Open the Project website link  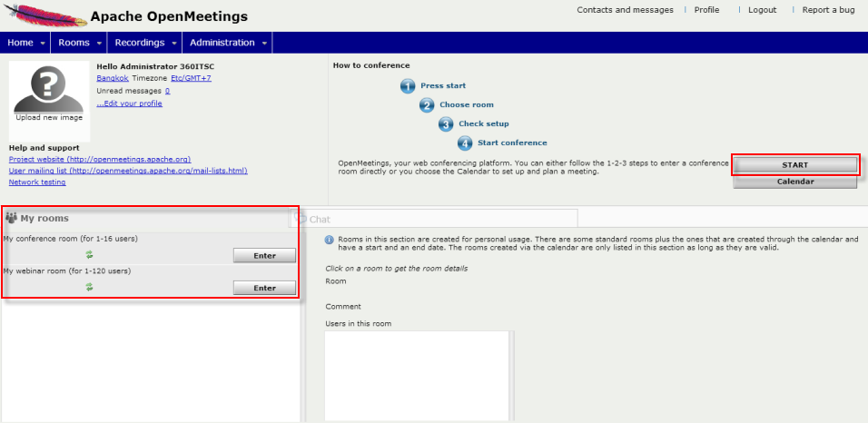point(100,159)
